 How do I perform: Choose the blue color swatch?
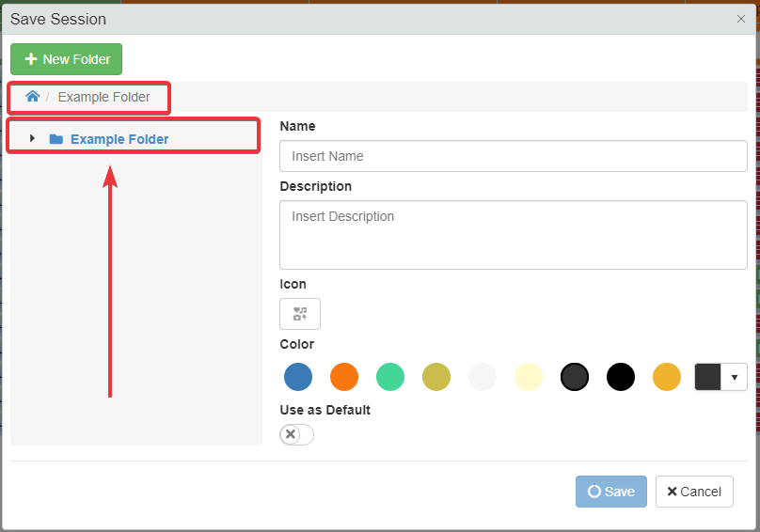pyautogui.click(x=298, y=377)
